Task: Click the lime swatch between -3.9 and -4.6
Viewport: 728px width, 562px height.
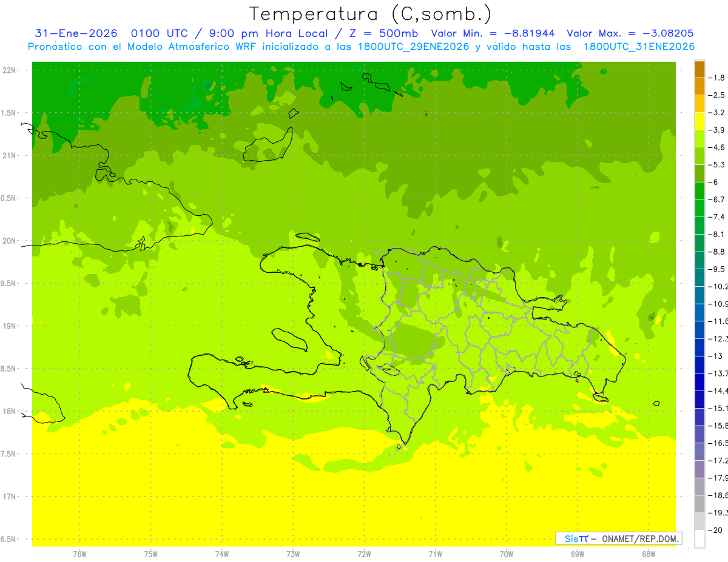Action: pyautogui.click(x=699, y=139)
